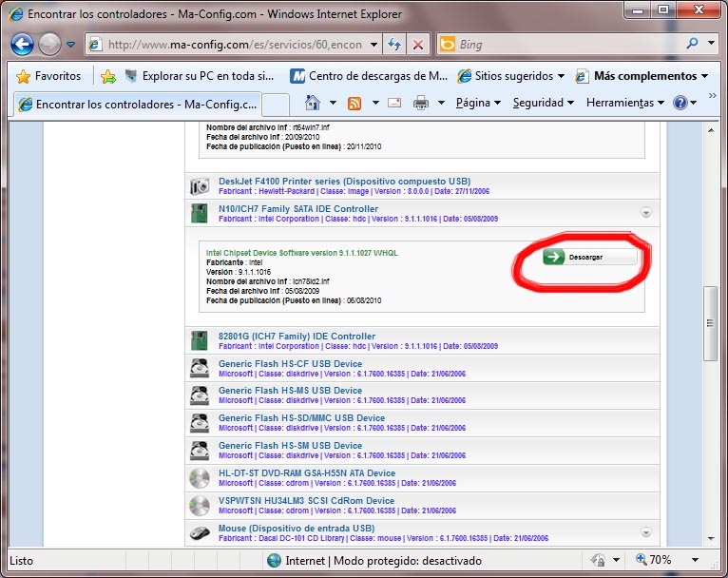
Task: Click the Print icon
Action: pos(421,103)
